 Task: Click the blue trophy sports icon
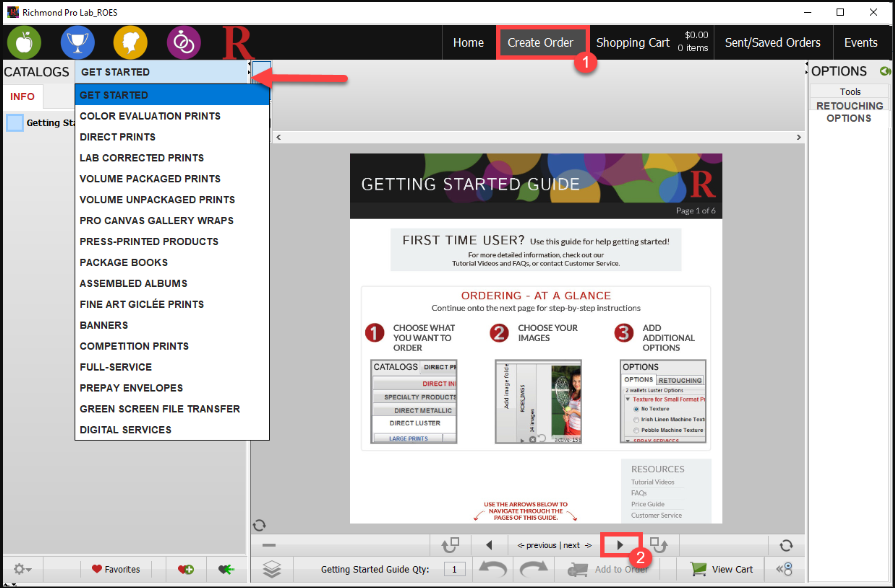[77, 42]
